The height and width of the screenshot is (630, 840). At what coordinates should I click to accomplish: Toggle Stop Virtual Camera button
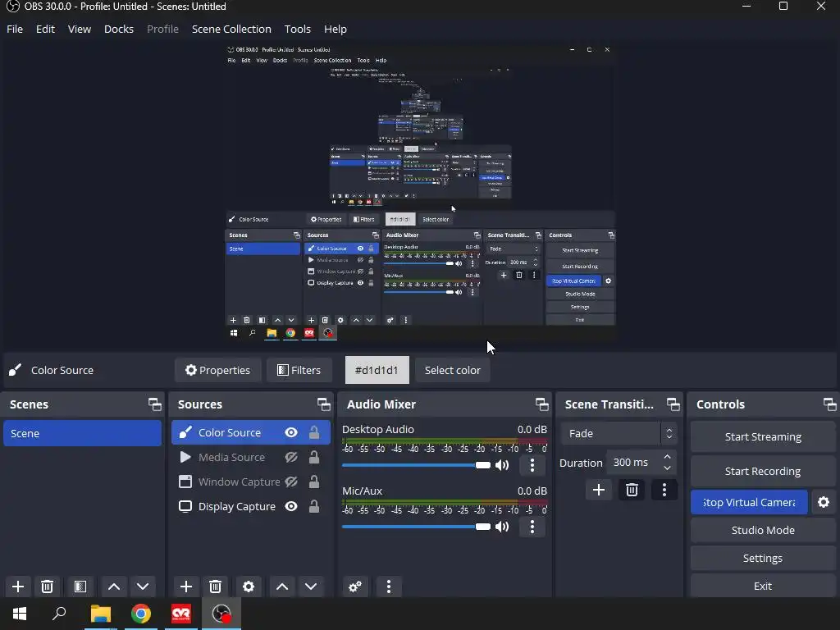pos(749,502)
